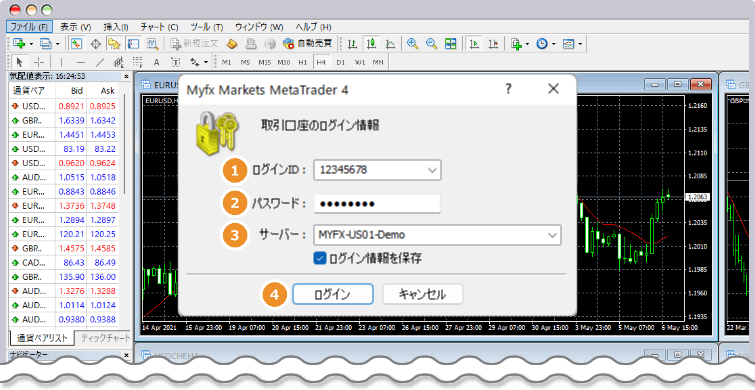
Task: Click the New Chart icon
Action: [x=19, y=44]
